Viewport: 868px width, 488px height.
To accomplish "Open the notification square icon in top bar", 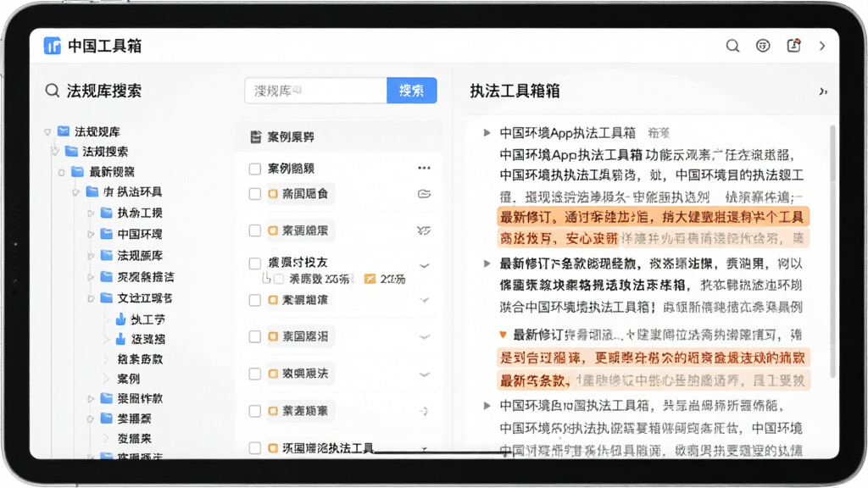I will pyautogui.click(x=793, y=46).
